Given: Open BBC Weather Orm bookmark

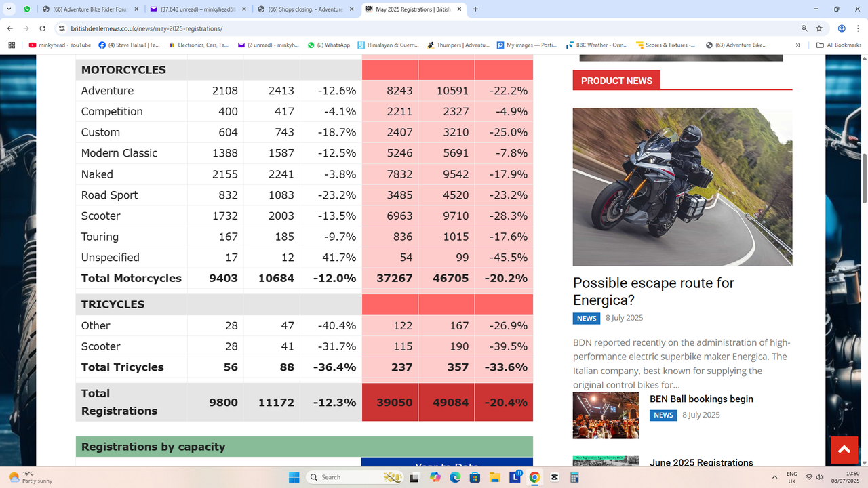Looking at the screenshot, I should point(597,45).
